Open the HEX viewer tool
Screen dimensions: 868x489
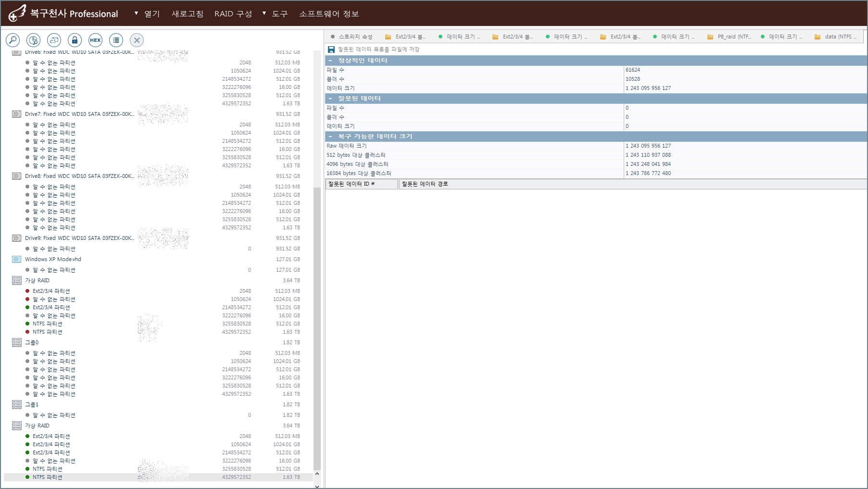point(95,40)
